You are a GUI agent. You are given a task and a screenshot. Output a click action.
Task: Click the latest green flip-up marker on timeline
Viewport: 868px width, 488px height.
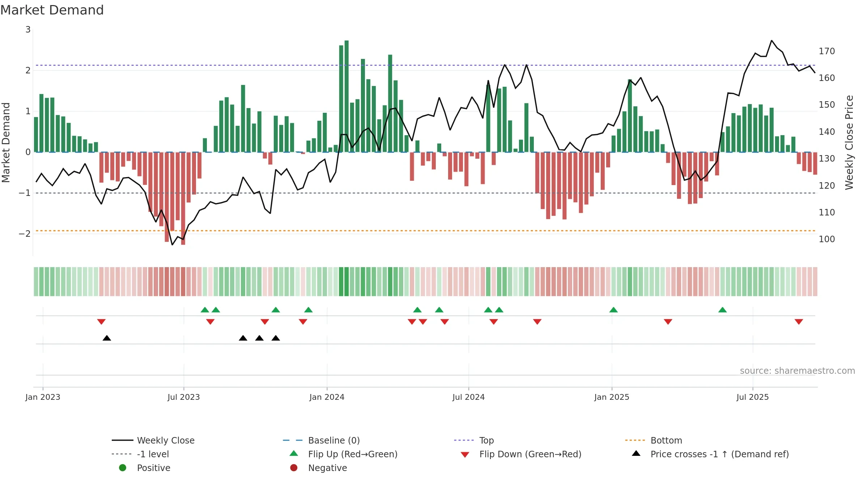pos(723,310)
